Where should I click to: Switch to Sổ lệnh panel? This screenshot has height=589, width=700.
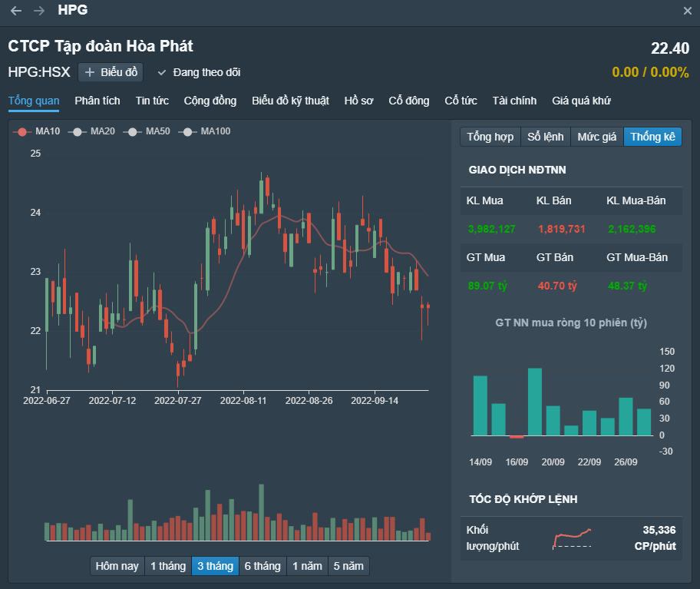click(x=546, y=137)
